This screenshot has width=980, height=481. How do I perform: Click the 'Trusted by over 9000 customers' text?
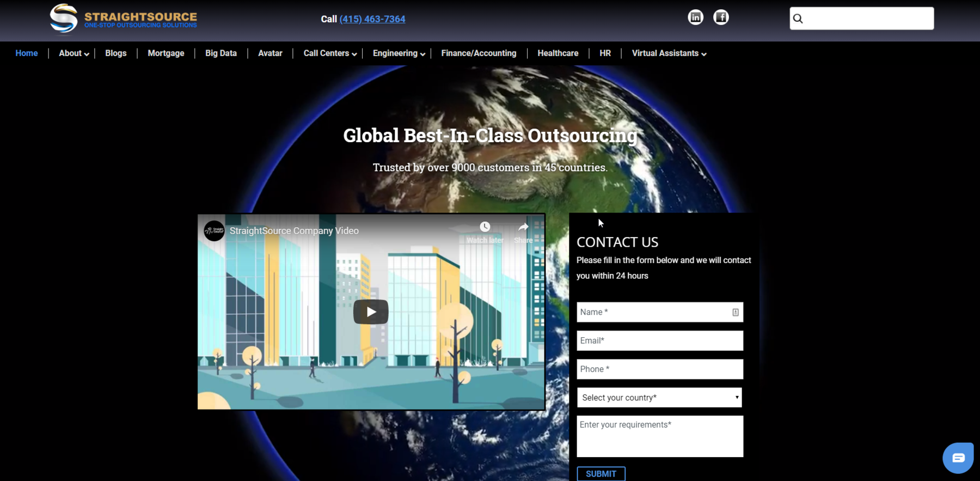click(451, 168)
